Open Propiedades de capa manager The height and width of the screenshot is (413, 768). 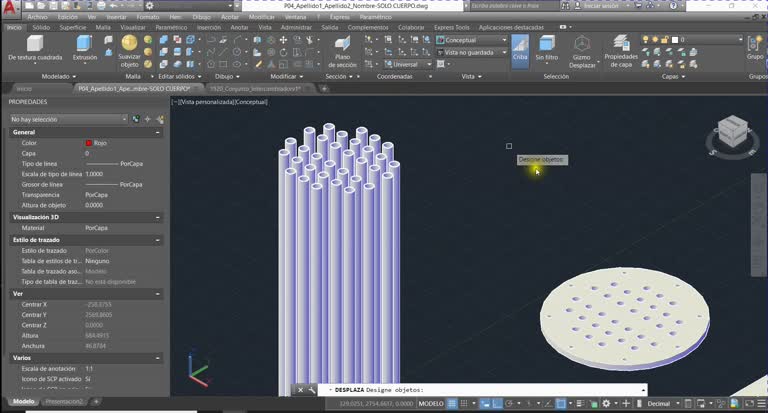click(x=621, y=51)
